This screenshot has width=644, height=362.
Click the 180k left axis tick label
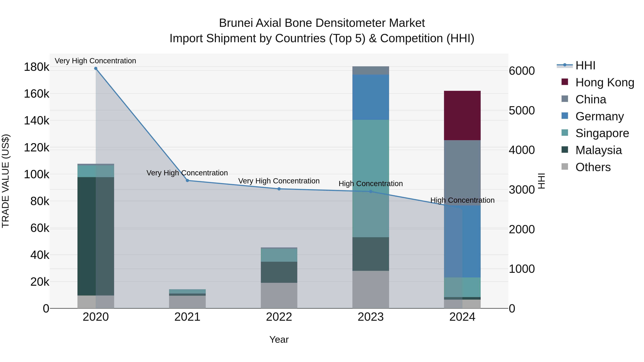coord(36,67)
